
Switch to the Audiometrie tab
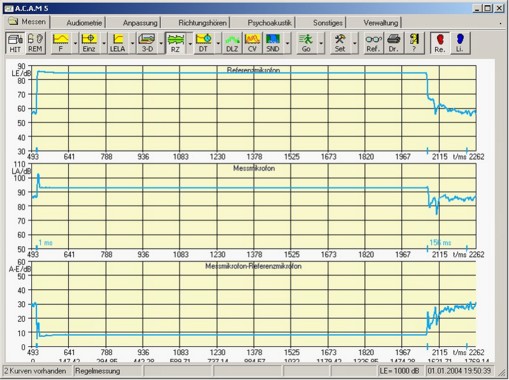84,23
